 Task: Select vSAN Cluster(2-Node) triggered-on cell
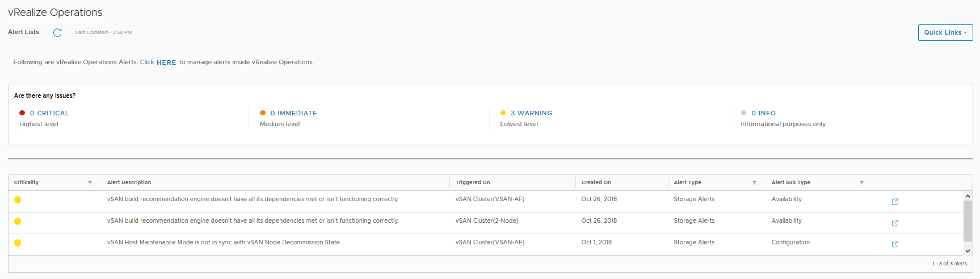tap(487, 220)
